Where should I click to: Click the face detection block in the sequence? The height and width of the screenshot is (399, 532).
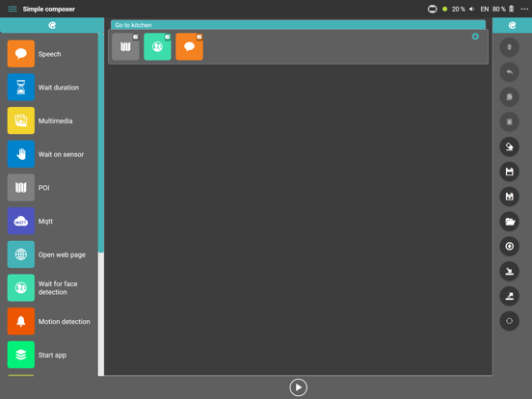tap(157, 47)
